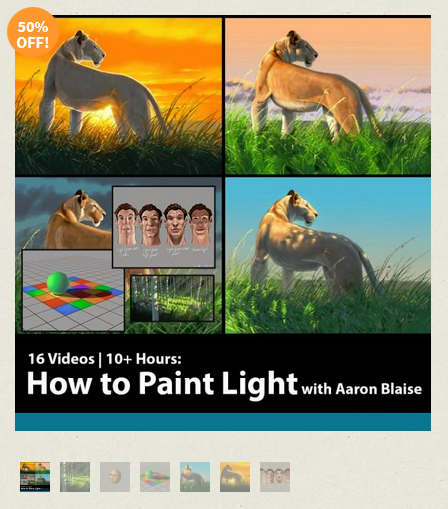Click the four caricature faces inset
This screenshot has height=509, width=448.
(x=164, y=227)
